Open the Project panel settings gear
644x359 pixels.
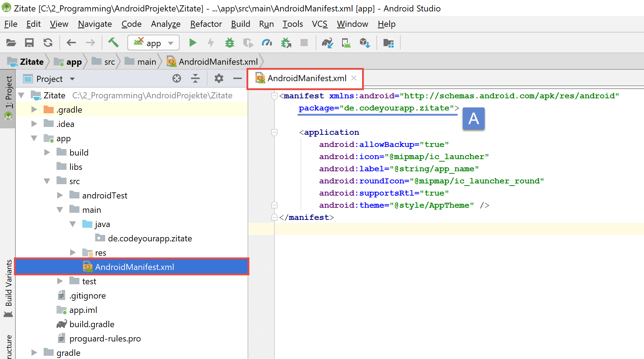coord(219,78)
